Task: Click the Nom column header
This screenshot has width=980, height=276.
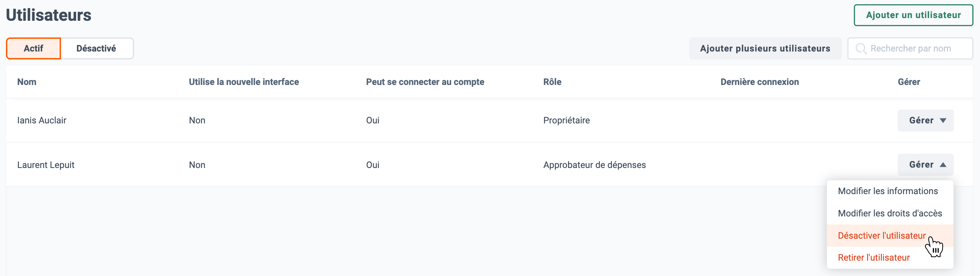Action: click(x=27, y=82)
